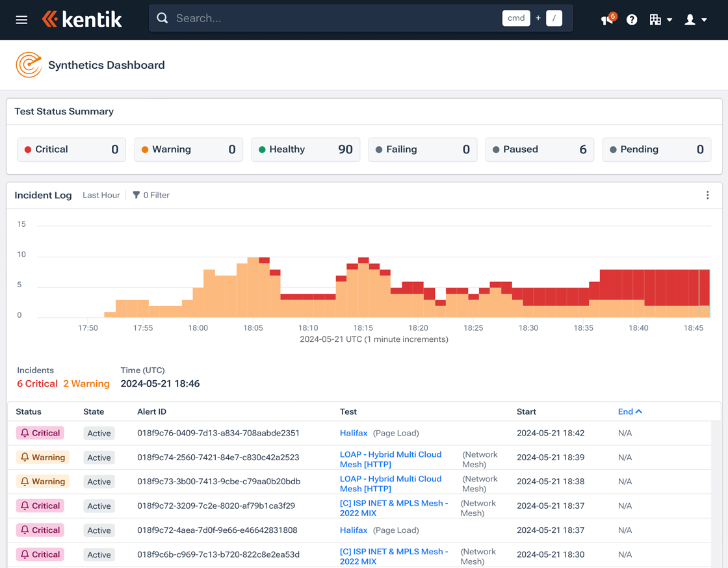The height and width of the screenshot is (568, 728).
Task: Click the filter funnel icon in Incident Log
Action: tap(136, 194)
